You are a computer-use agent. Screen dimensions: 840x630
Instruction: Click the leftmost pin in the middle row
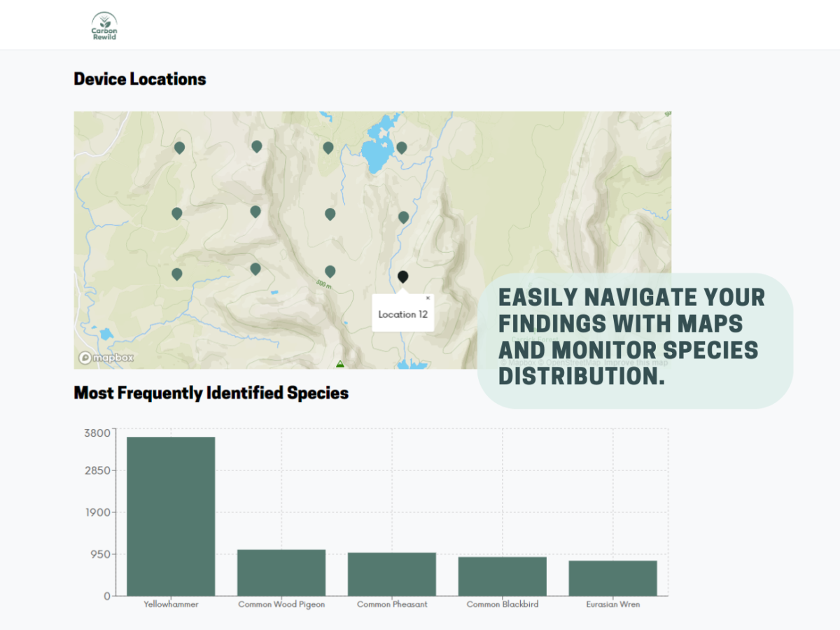click(x=176, y=212)
